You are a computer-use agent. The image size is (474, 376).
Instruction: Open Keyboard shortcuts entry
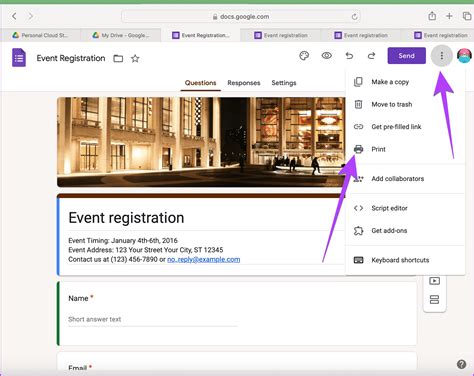point(405,260)
